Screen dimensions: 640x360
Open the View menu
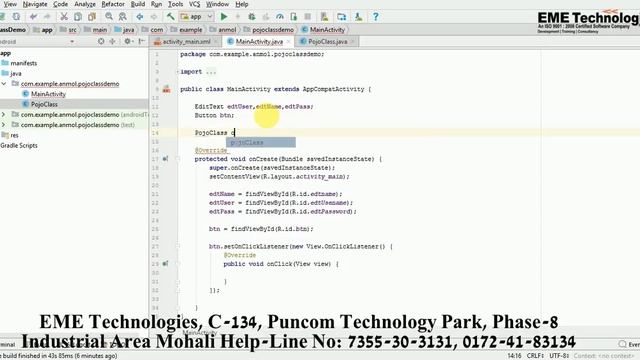tap(10, 4)
